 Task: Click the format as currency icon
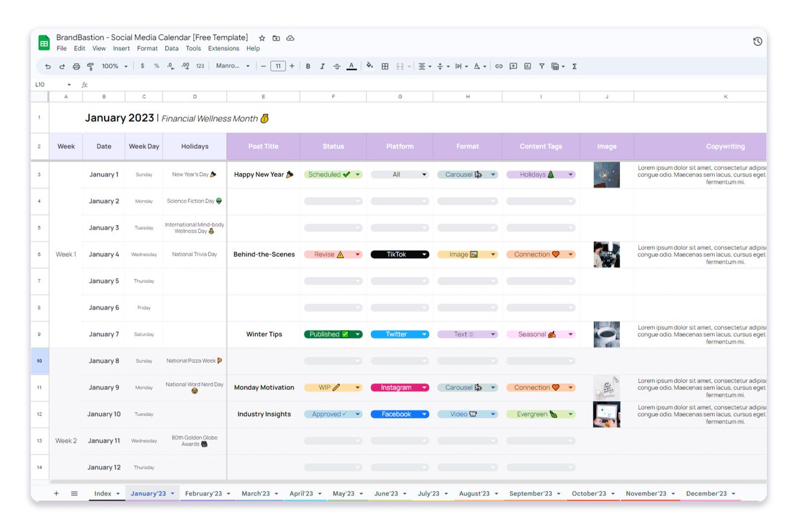(142, 66)
